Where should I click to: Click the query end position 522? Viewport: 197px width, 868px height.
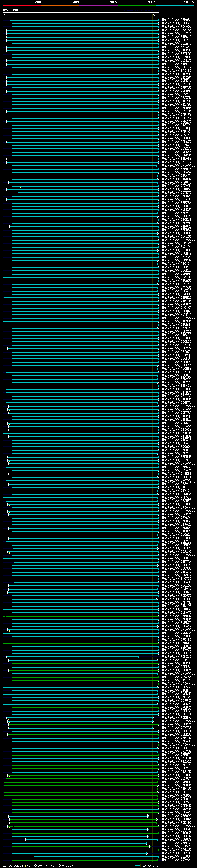tap(155, 15)
